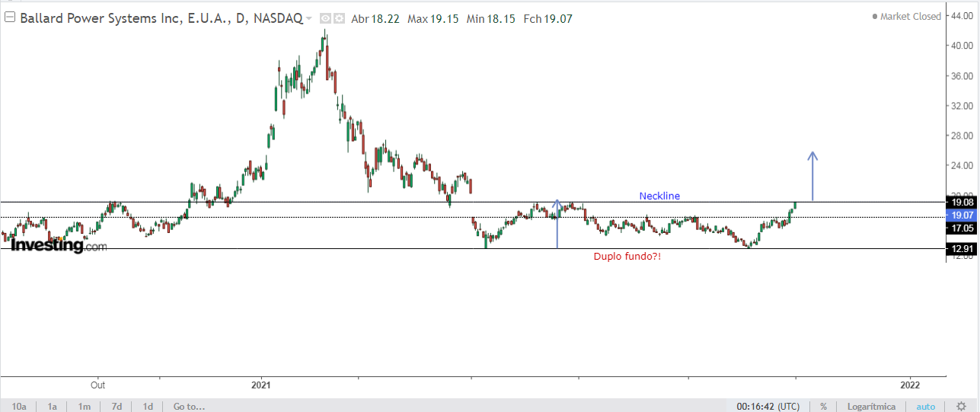This screenshot has width=980, height=412.
Task: Toggle the Logarítmica scale
Action: [x=873, y=406]
